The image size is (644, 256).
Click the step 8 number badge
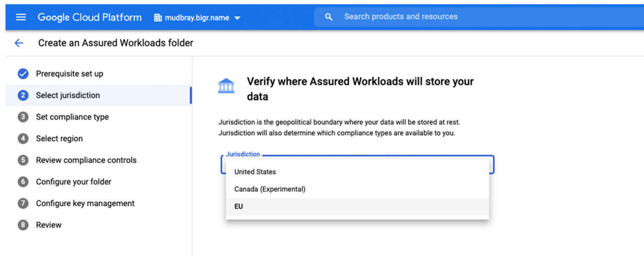click(x=23, y=225)
